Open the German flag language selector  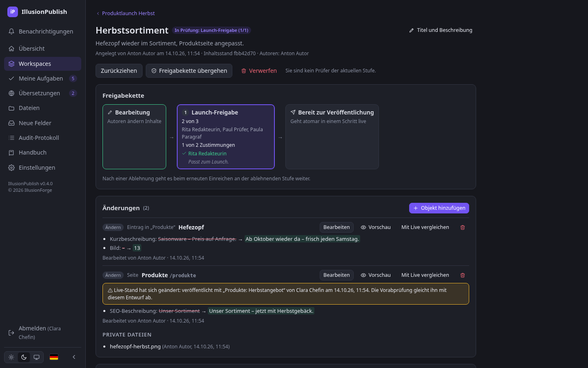54,357
